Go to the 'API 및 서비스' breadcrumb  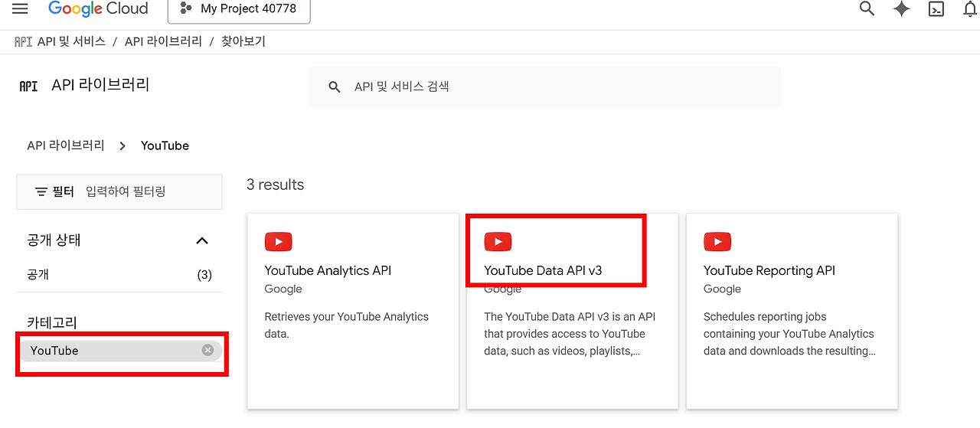coord(71,41)
